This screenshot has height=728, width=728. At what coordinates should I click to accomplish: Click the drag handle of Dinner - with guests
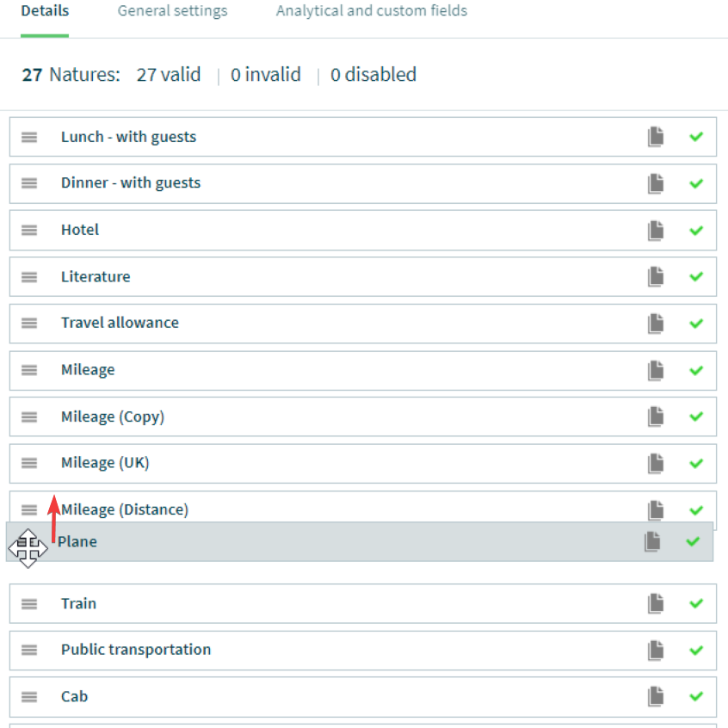(x=29, y=183)
